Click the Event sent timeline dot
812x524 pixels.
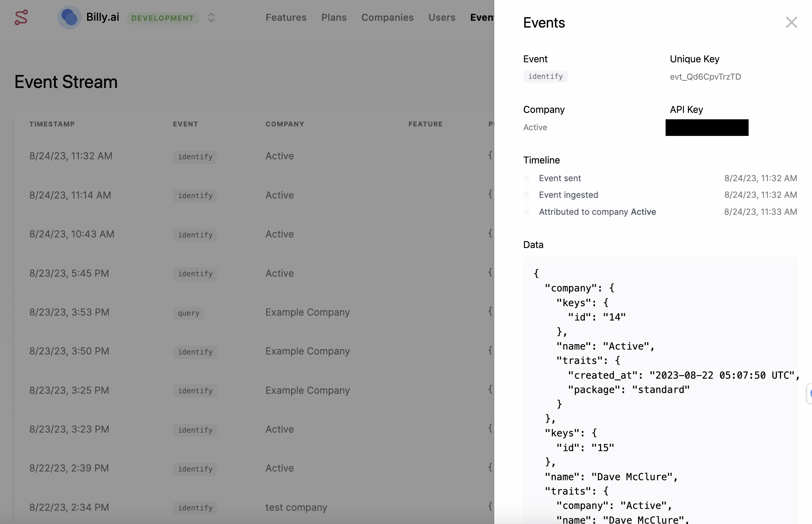pos(526,178)
